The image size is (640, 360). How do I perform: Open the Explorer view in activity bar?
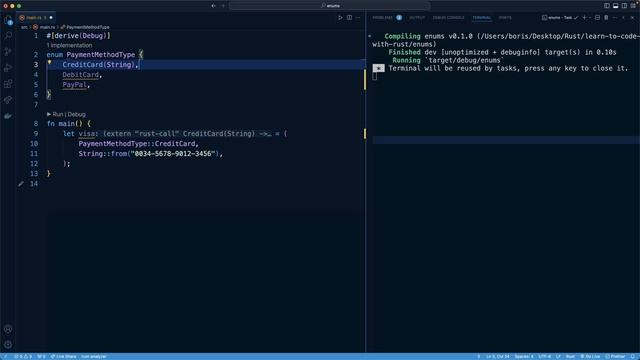pyautogui.click(x=8, y=20)
